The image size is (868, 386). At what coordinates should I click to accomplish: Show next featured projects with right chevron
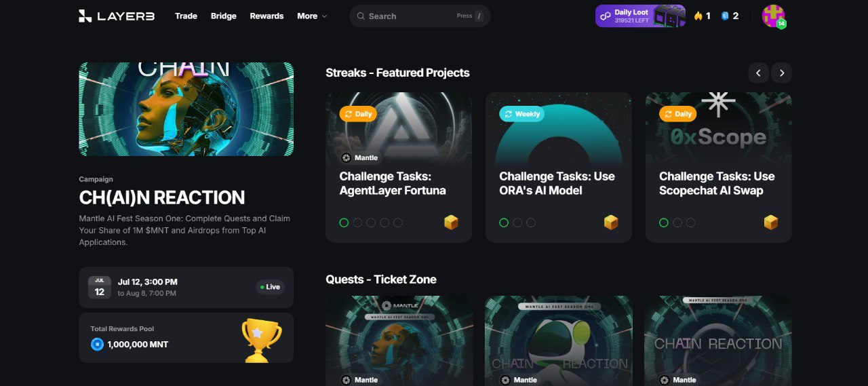(x=782, y=73)
